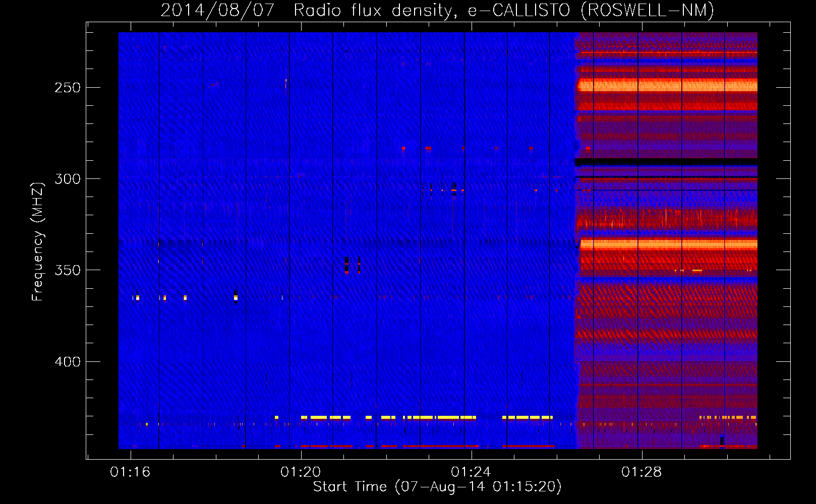
Task: Click the black band just above 300 MHz
Action: pos(666,162)
